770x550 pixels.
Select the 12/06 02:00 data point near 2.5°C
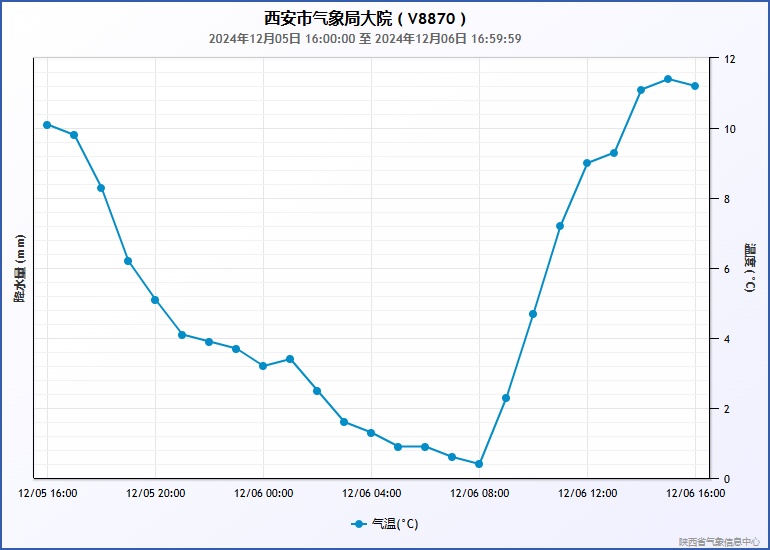click(317, 390)
